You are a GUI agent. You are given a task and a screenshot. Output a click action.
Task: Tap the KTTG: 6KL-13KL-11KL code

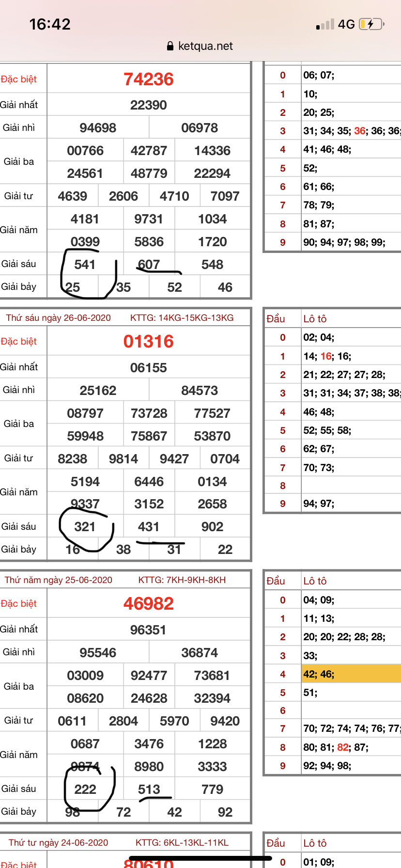(x=182, y=843)
